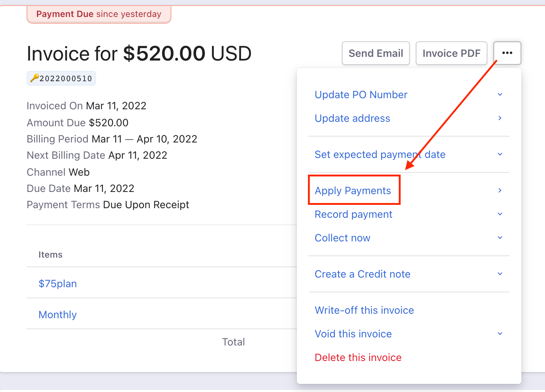Select Write-off this invoice

(x=364, y=310)
